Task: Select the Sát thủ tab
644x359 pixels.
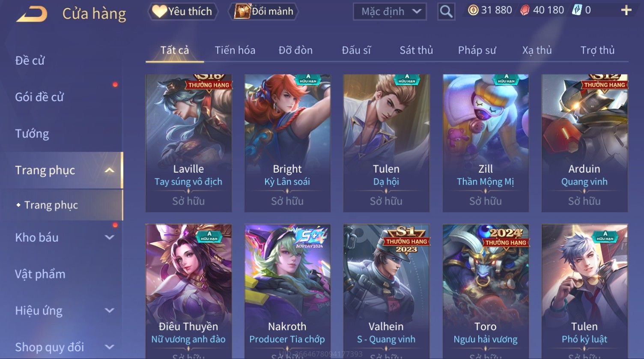Action: [416, 50]
